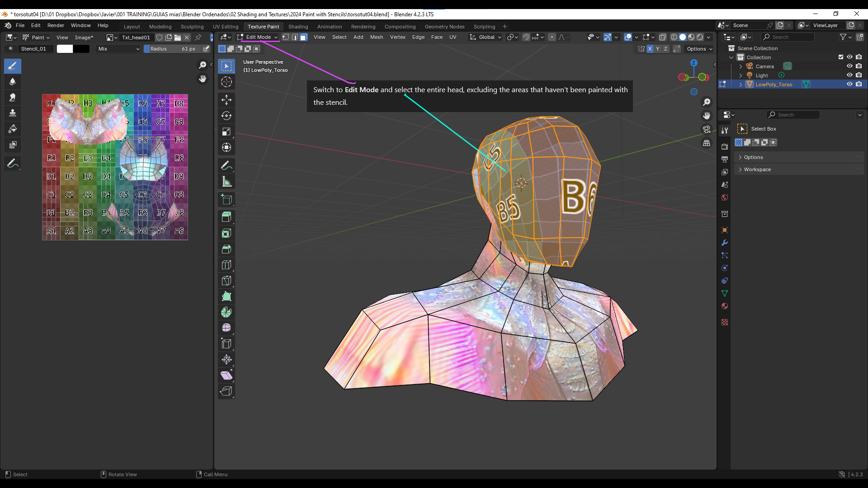Enable face select mode
Image resolution: width=868 pixels, height=488 pixels.
(x=304, y=37)
